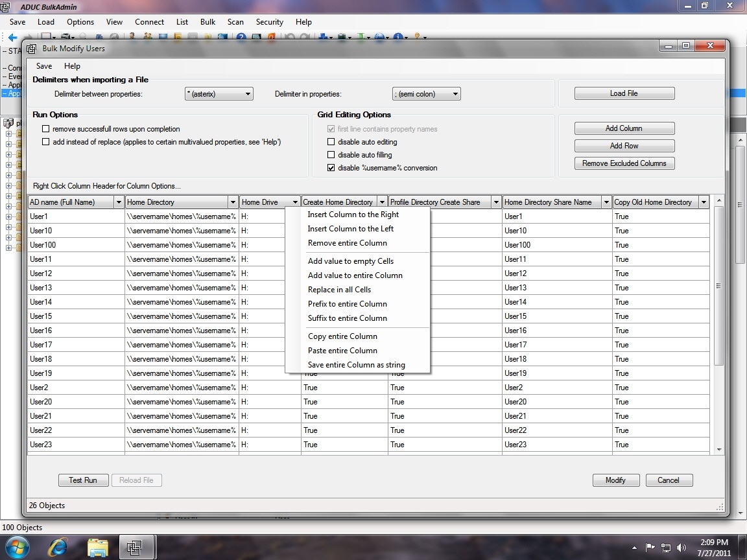Image resolution: width=747 pixels, height=560 pixels.
Task: Check the disable auto editing option
Action: click(331, 142)
